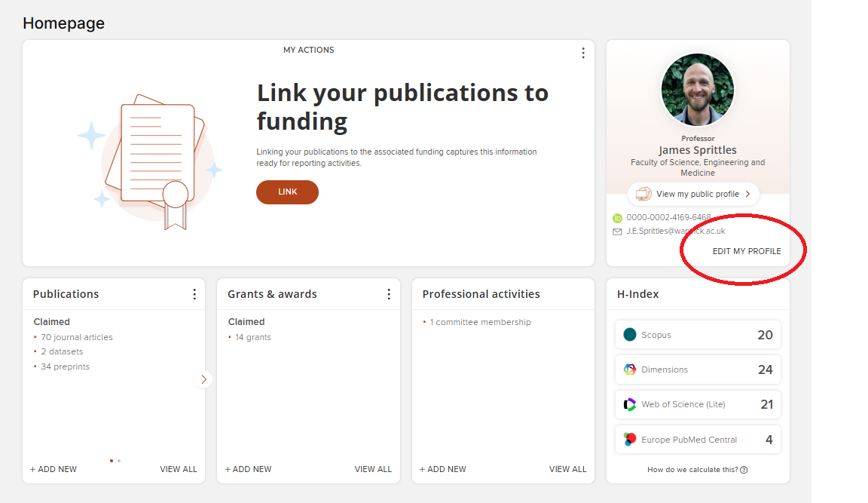
Task: Click the Scopus logo icon
Action: click(x=630, y=335)
